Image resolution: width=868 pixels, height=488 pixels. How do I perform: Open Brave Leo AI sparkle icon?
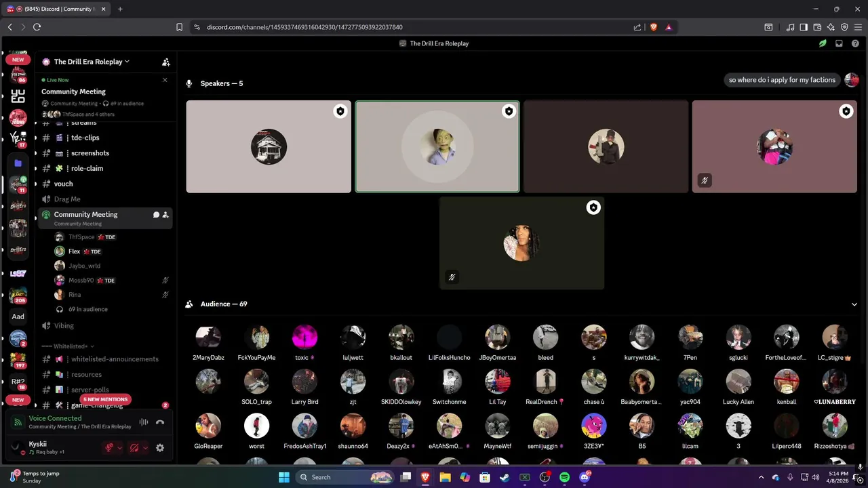point(831,27)
